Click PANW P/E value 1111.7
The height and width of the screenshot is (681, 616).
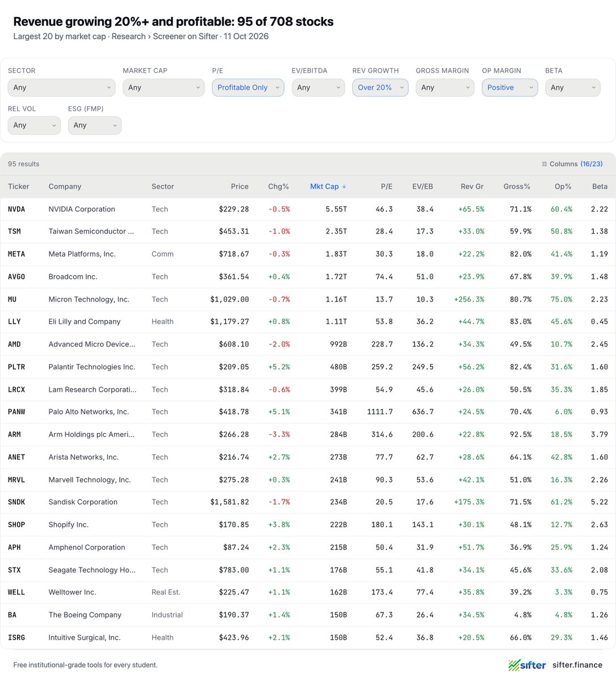point(380,412)
